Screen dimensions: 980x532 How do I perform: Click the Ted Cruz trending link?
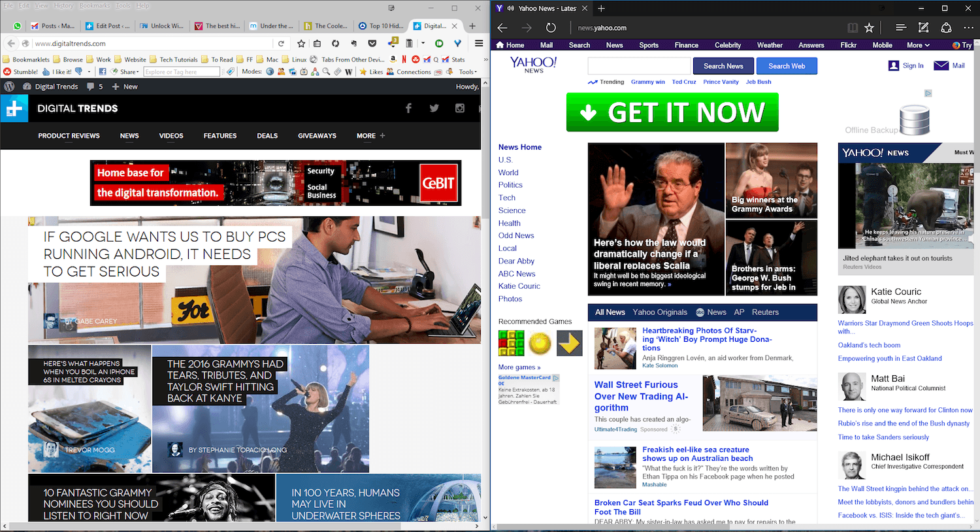(684, 82)
